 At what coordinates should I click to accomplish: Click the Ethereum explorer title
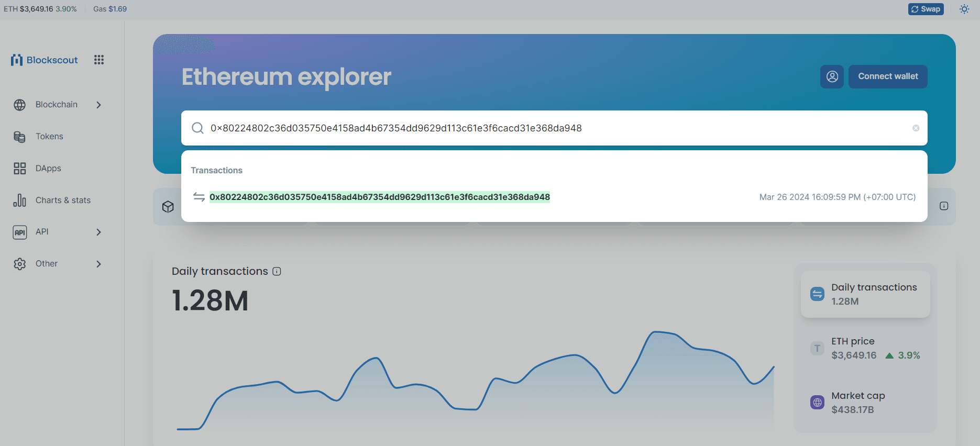[x=287, y=76]
